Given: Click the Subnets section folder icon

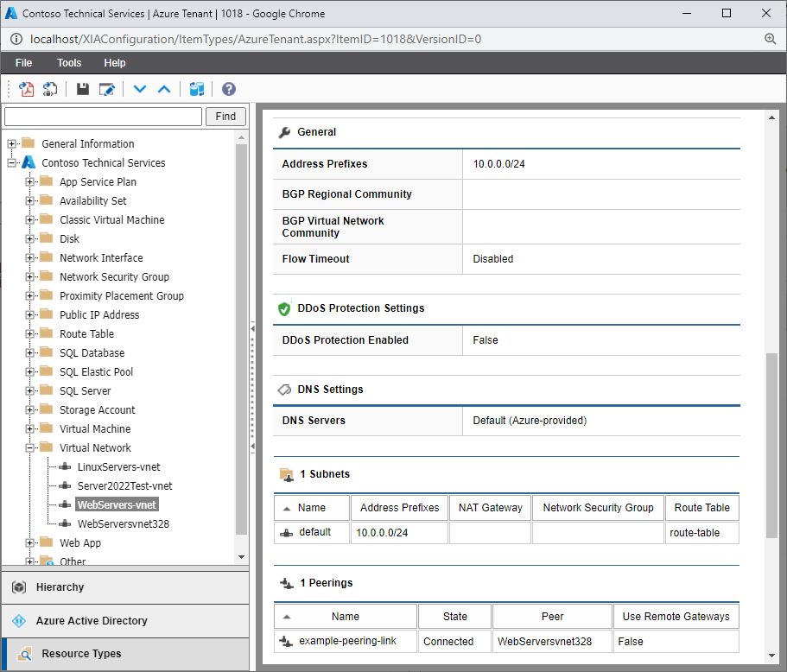Looking at the screenshot, I should click(287, 474).
